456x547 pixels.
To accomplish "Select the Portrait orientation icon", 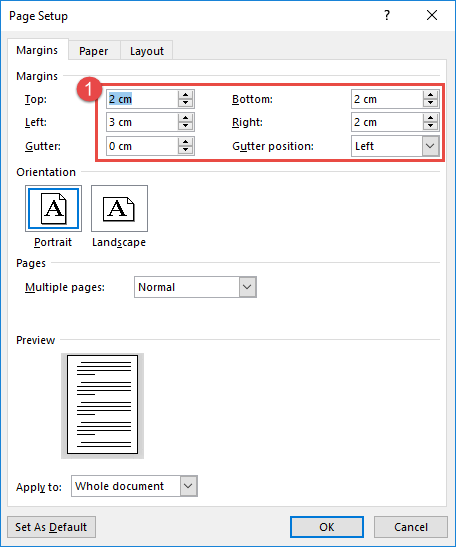I will pos(53,209).
